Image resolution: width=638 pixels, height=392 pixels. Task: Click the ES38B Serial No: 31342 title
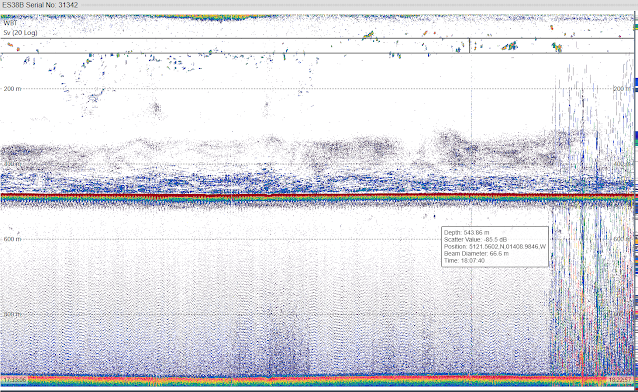pyautogui.click(x=40, y=5)
